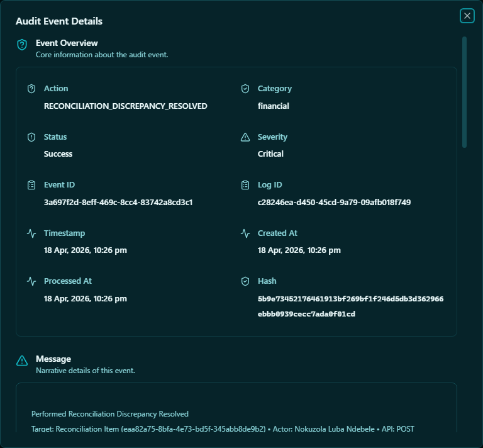Click the 'Timestamp' field label
The image size is (483, 448).
(x=64, y=233)
